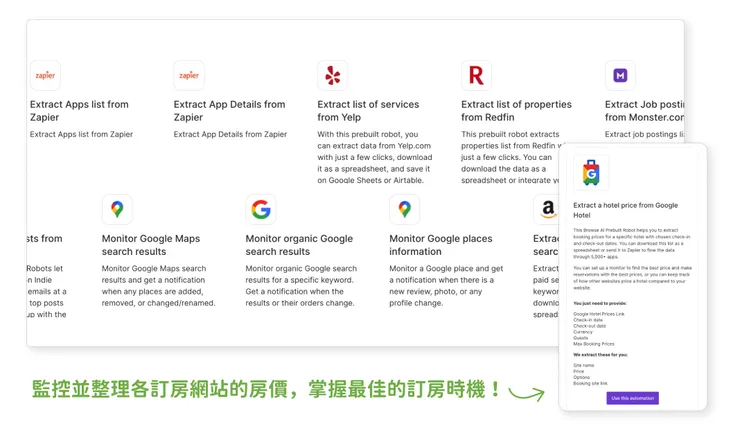Click the Redfin robot description paragraph
740x428 pixels.
[511, 157]
